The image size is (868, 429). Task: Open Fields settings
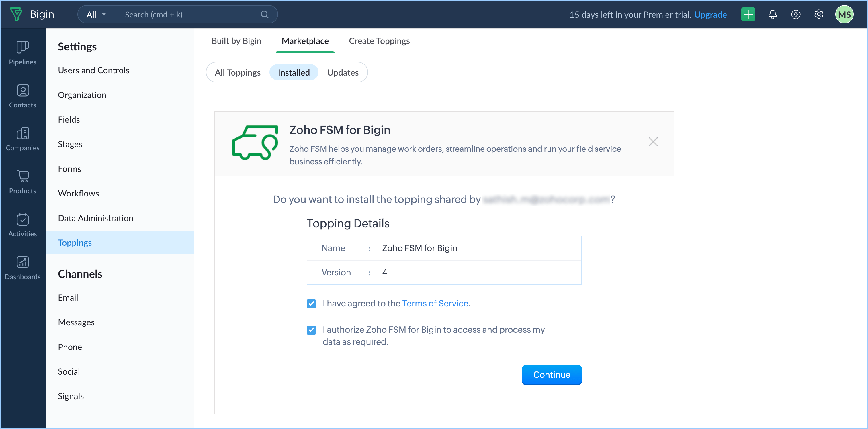[69, 119]
